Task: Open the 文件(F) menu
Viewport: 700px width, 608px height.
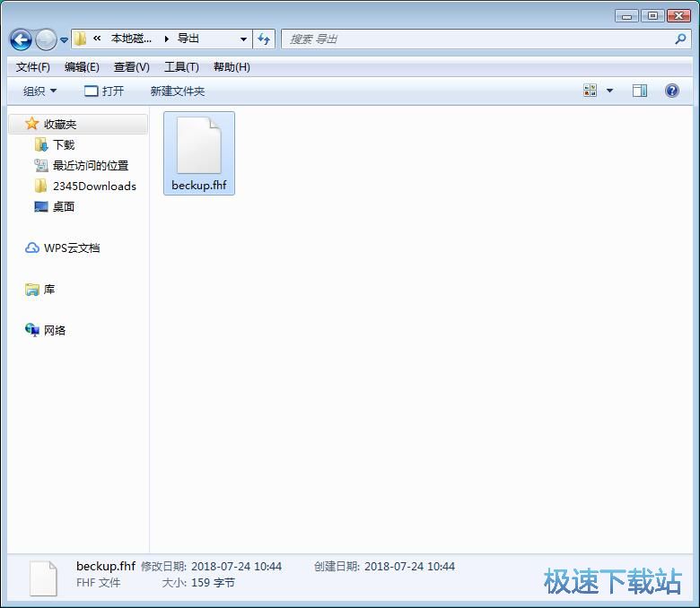Action: [x=32, y=67]
